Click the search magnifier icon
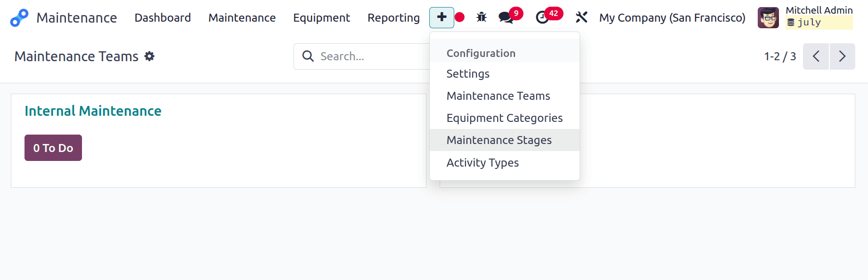The width and height of the screenshot is (868, 280). click(x=308, y=56)
